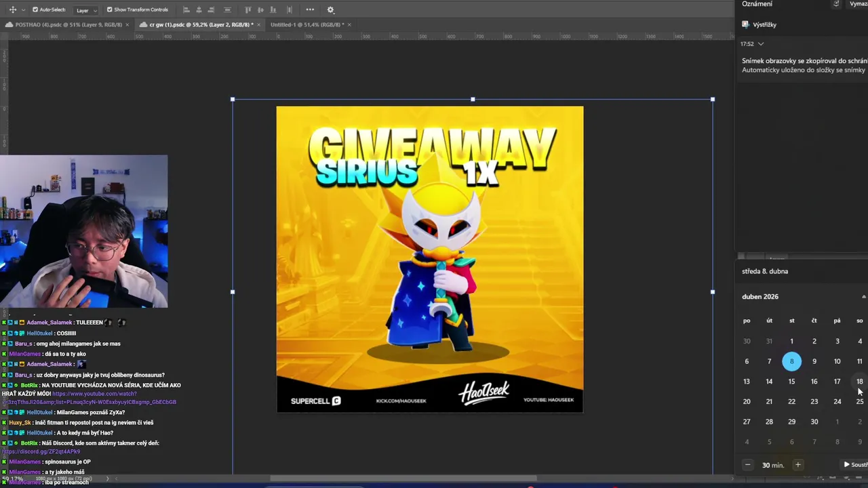Collapse the 17:52 notification chevron
Screen dimensions: 868x488
click(761, 44)
